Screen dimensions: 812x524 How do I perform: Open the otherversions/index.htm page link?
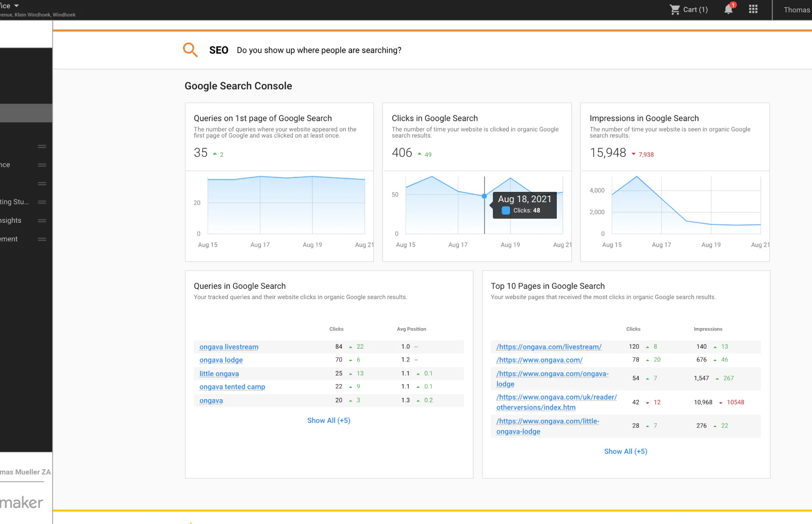556,402
